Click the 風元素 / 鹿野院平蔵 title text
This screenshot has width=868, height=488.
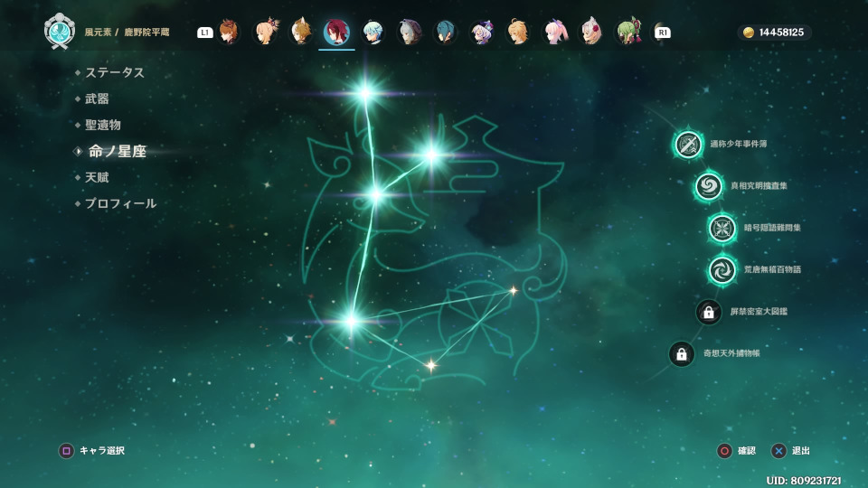127,33
